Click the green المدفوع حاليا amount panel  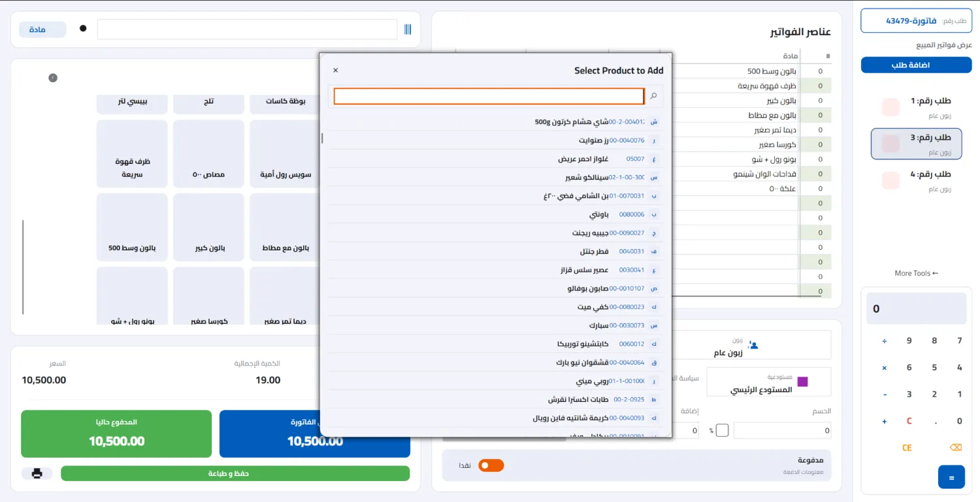pos(116,434)
